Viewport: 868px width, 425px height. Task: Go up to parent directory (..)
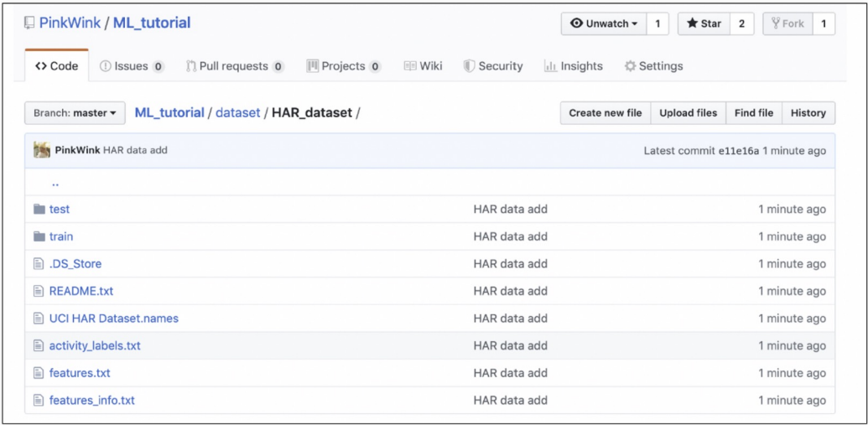pyautogui.click(x=55, y=184)
